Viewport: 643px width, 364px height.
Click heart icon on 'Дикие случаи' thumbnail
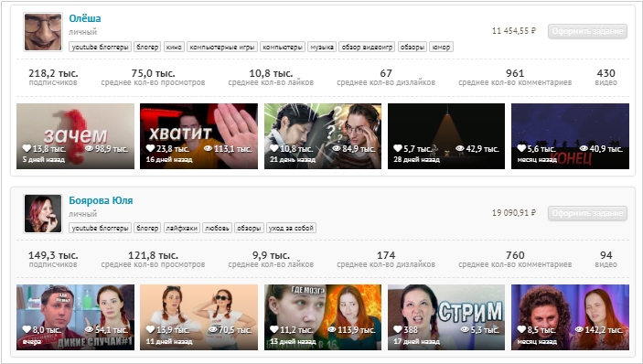click(27, 329)
